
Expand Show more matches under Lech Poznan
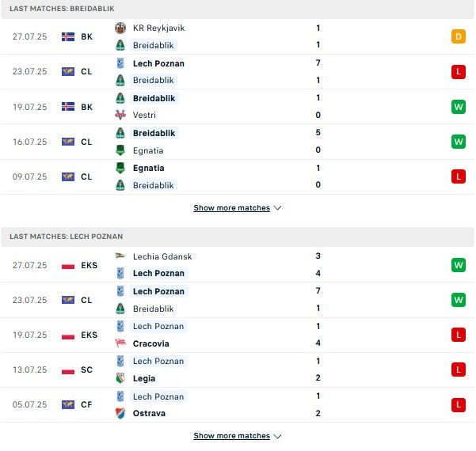(x=231, y=436)
